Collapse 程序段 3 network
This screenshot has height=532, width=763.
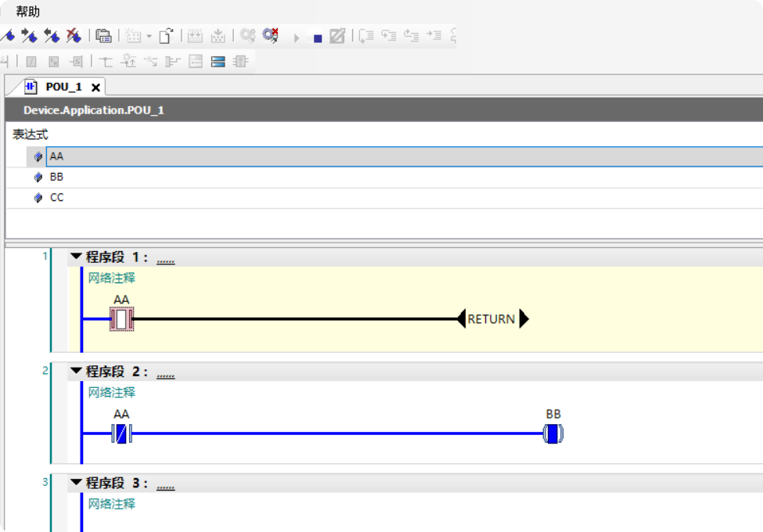coord(76,482)
